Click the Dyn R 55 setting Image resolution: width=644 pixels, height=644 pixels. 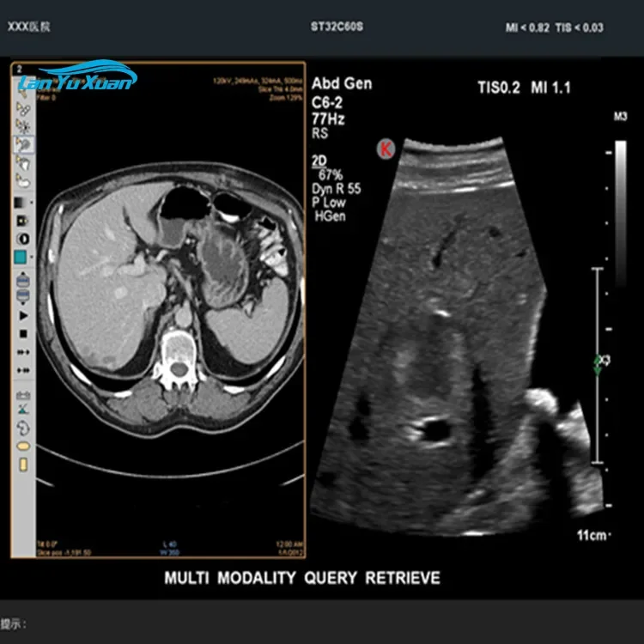tap(336, 189)
